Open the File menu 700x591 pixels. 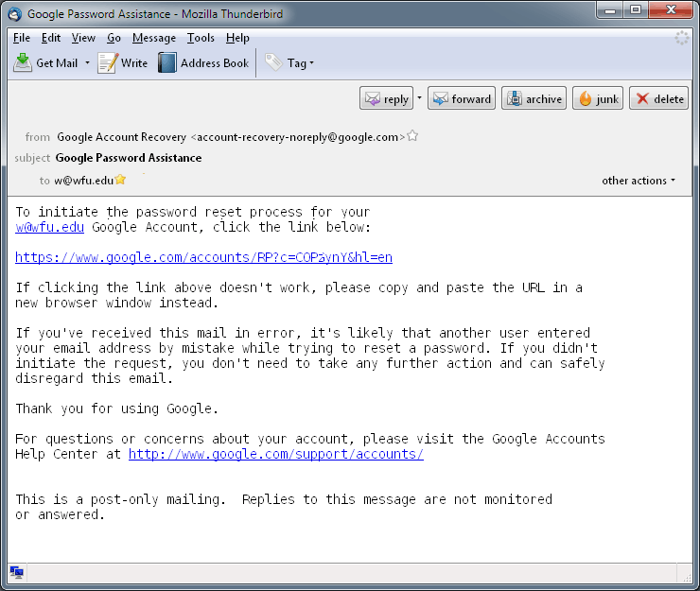22,38
